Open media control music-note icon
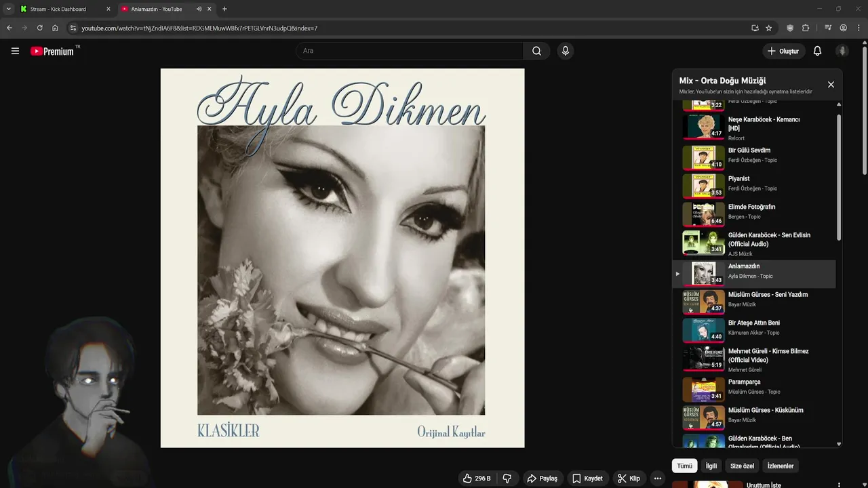The image size is (868, 488). click(x=828, y=28)
